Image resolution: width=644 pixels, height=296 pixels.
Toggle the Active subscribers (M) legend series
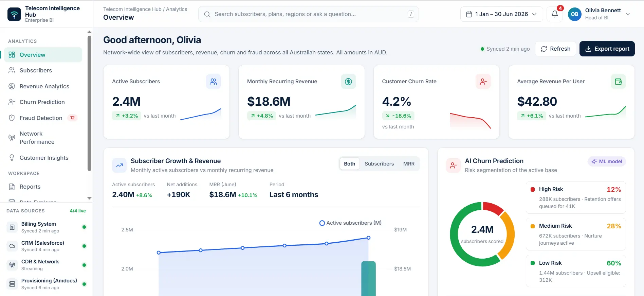coord(350,223)
